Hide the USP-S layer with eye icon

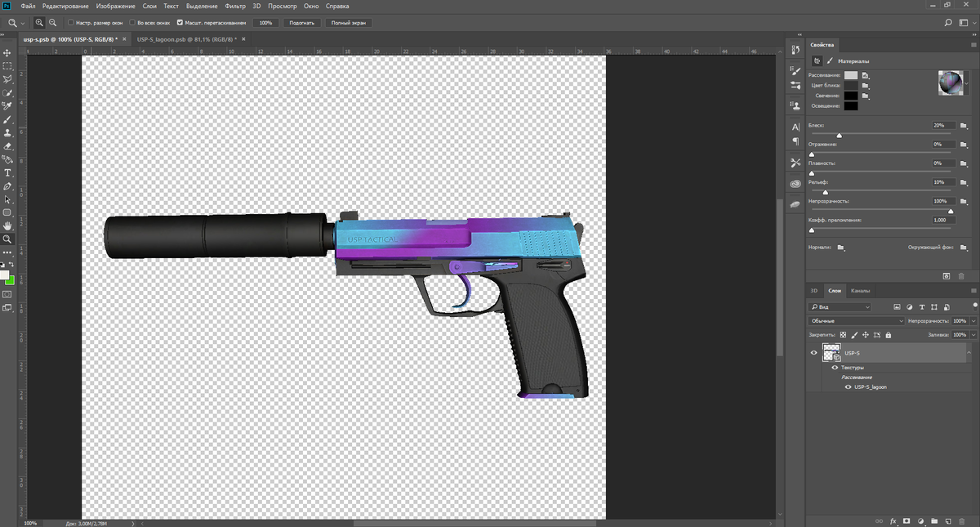813,353
